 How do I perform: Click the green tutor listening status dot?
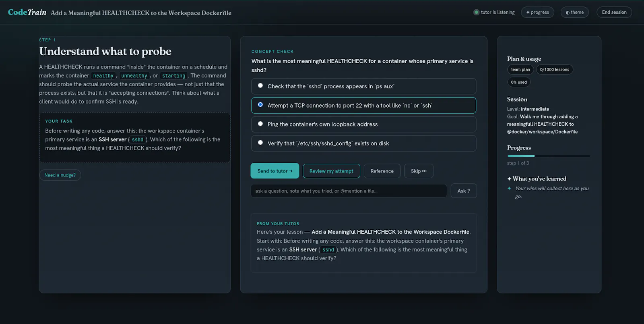[x=476, y=12]
